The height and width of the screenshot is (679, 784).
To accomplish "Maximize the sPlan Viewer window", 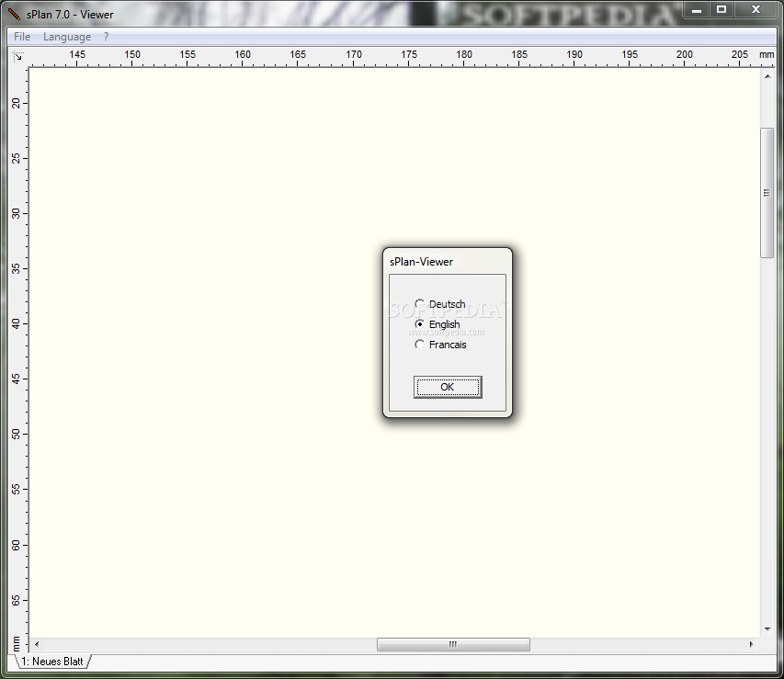I will (x=721, y=9).
